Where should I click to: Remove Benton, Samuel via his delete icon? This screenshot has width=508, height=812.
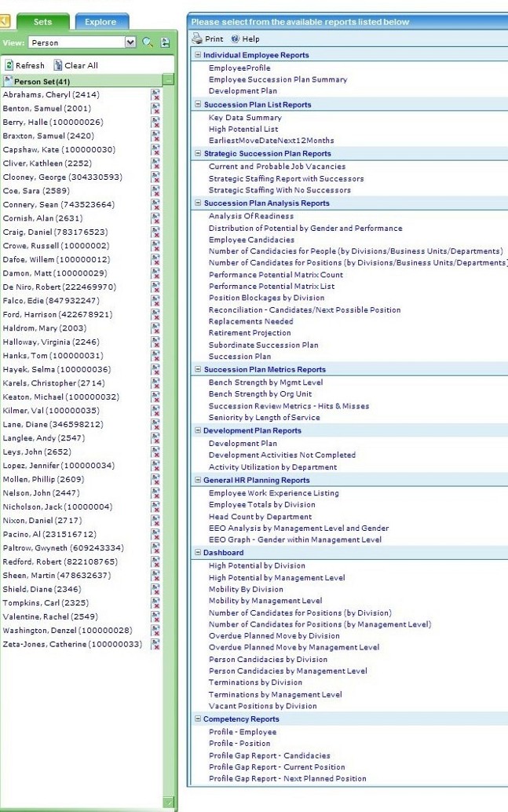click(x=155, y=108)
